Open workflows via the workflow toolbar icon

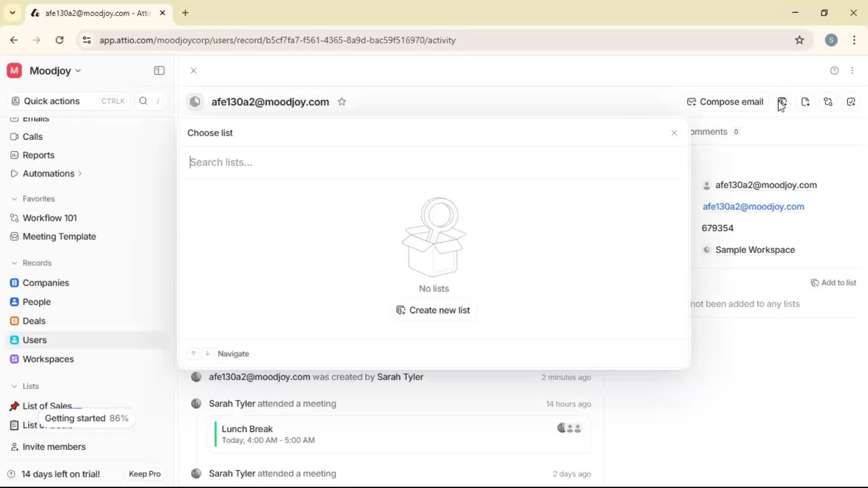(x=829, y=102)
